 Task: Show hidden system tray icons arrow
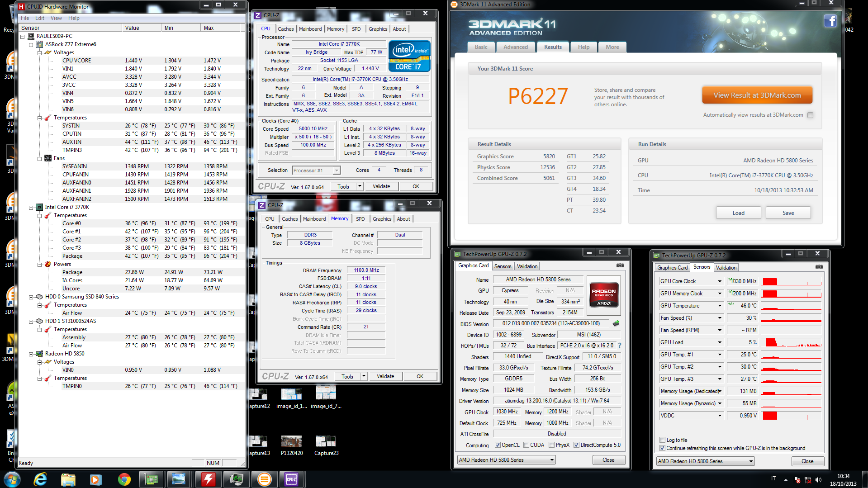tap(786, 480)
